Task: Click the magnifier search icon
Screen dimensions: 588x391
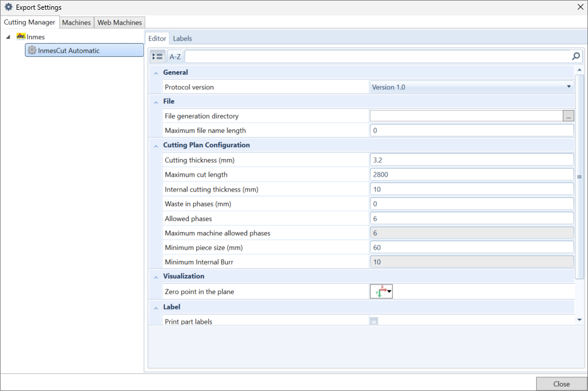Action: 575,56
